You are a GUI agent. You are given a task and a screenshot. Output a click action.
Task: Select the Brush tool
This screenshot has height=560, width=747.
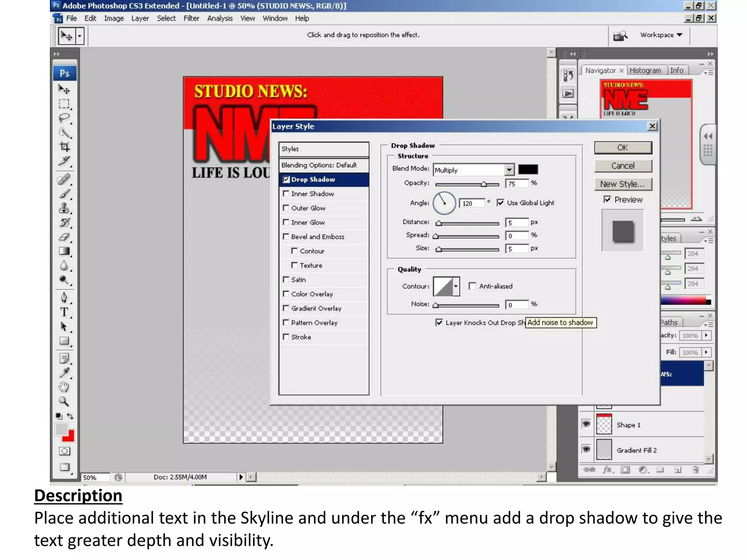click(64, 194)
